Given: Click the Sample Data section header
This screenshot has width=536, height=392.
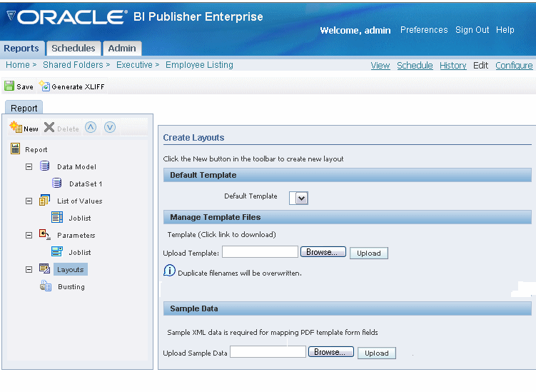Looking at the screenshot, I should 348,308.
